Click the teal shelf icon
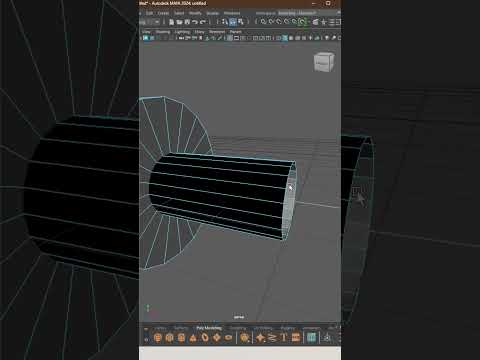Viewport: 480px width, 360px height. (311, 338)
